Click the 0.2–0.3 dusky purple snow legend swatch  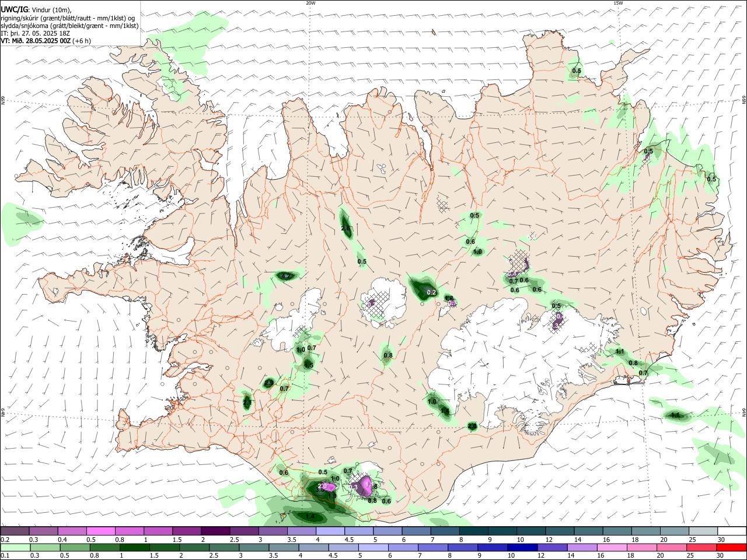point(15,531)
